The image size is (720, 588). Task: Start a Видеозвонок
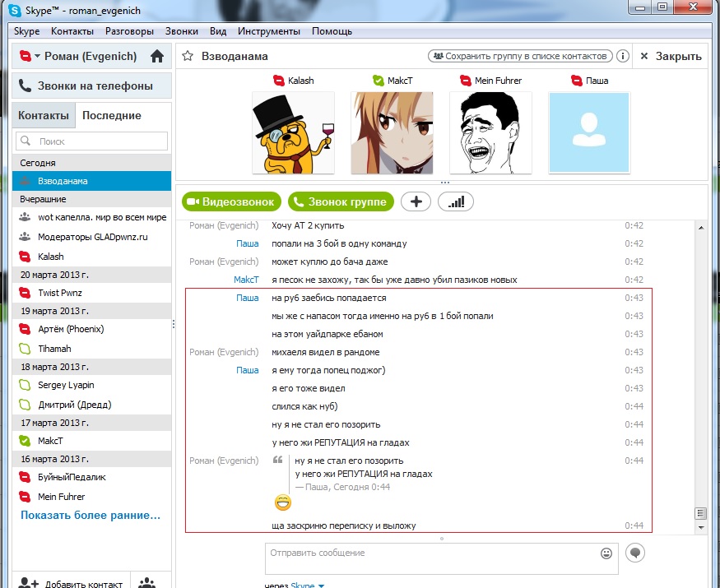click(232, 201)
